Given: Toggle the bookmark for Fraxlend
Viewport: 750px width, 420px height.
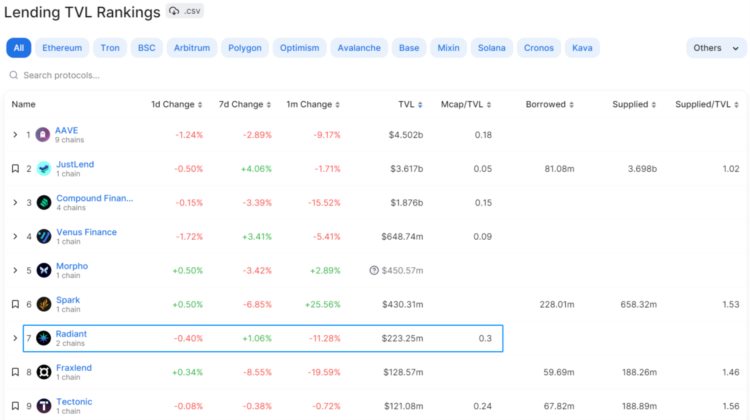Looking at the screenshot, I should pos(15,372).
